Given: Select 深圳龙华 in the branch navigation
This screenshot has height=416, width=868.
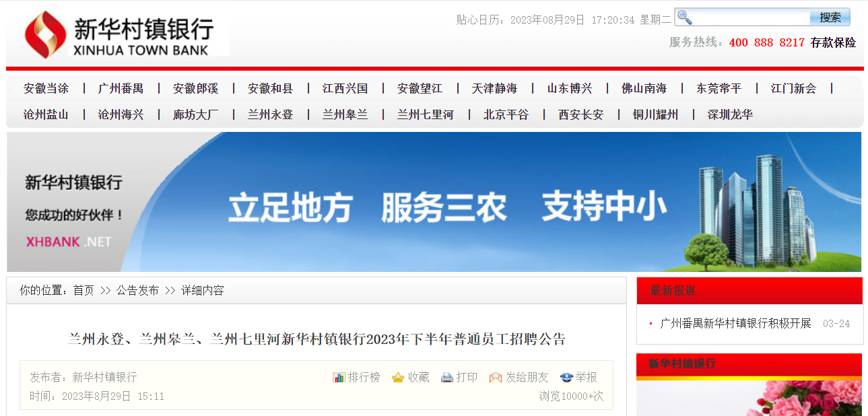Looking at the screenshot, I should coord(730,114).
